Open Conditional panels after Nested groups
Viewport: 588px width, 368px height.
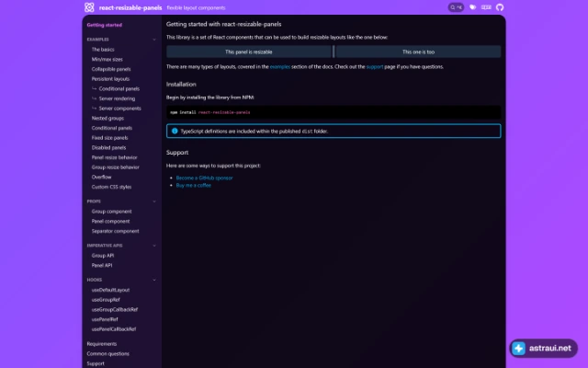tap(112, 128)
